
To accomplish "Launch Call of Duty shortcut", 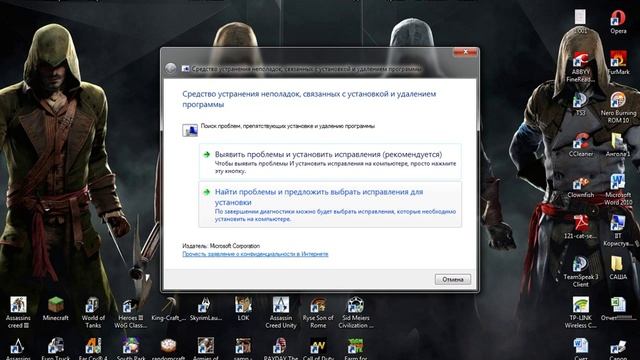I will point(318,349).
